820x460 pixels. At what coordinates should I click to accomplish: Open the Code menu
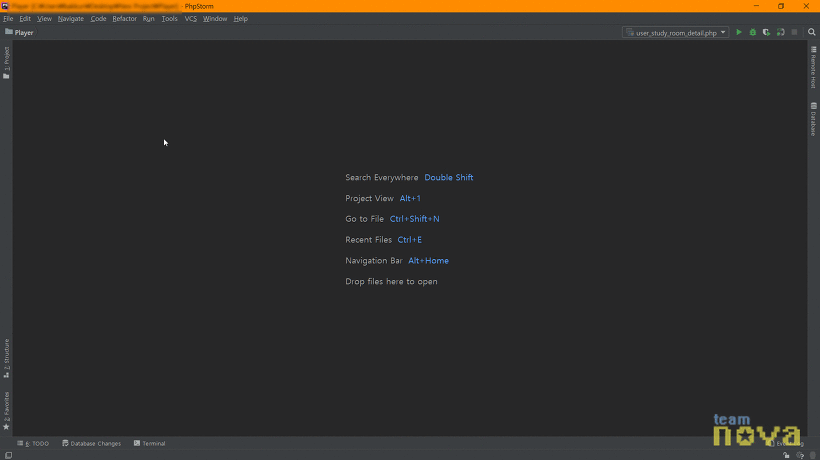coord(98,19)
